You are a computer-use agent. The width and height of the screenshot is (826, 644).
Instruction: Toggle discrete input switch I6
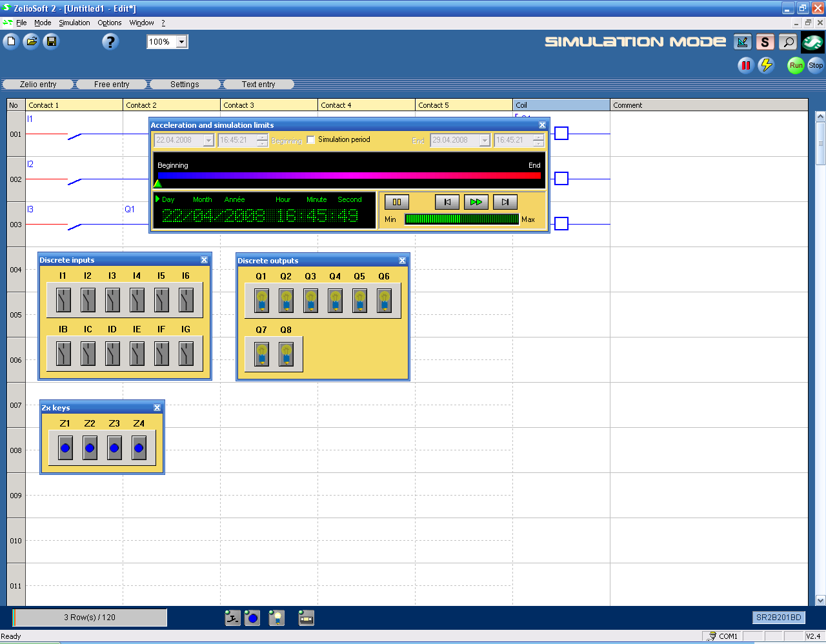(186, 300)
